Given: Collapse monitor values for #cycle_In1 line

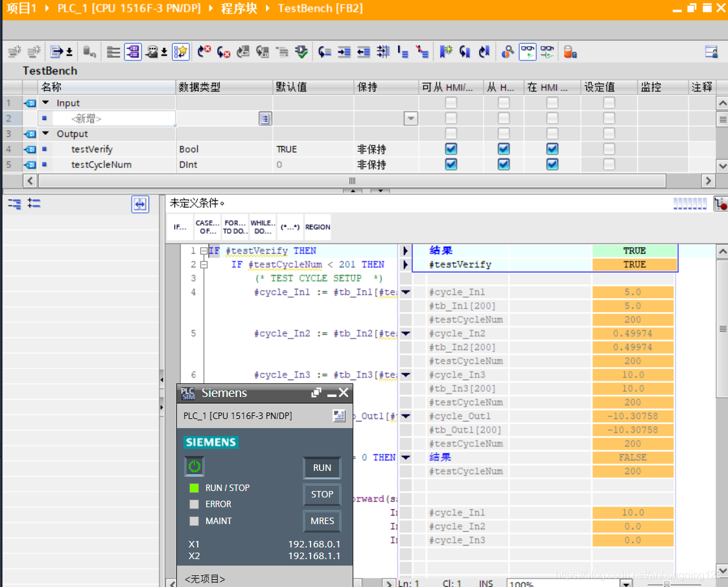Looking at the screenshot, I should click(x=406, y=292).
